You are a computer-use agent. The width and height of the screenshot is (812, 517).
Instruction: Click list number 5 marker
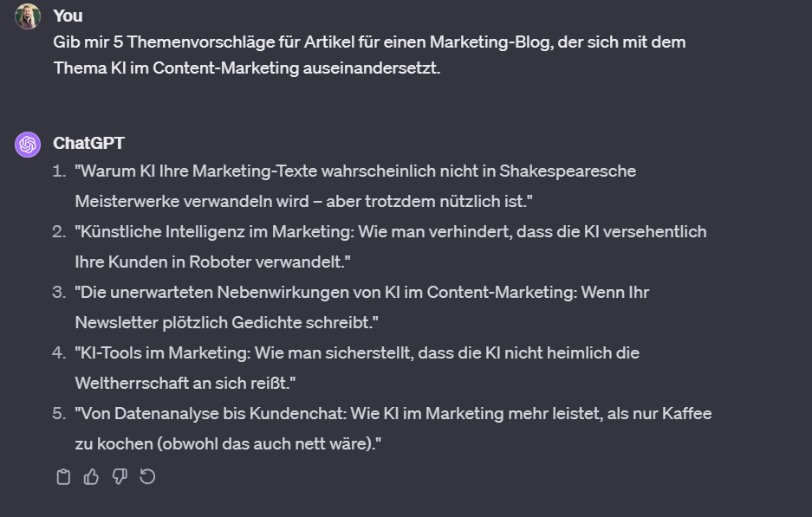(59, 413)
